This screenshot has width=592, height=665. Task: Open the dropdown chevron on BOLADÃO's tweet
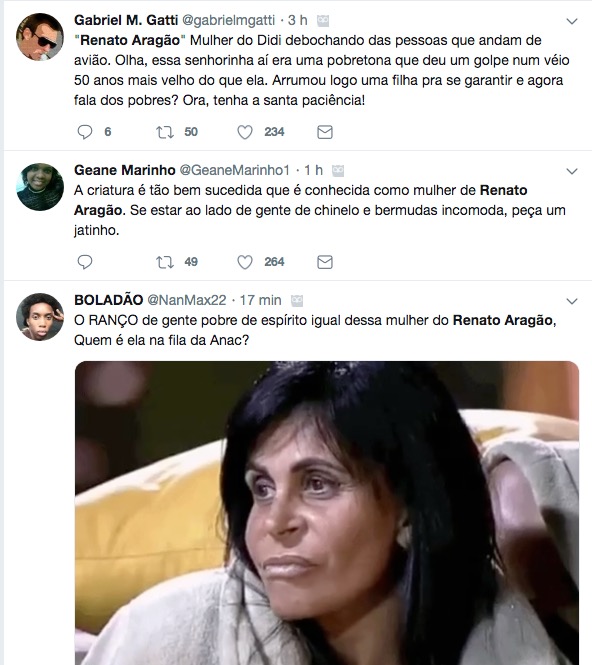(x=572, y=301)
